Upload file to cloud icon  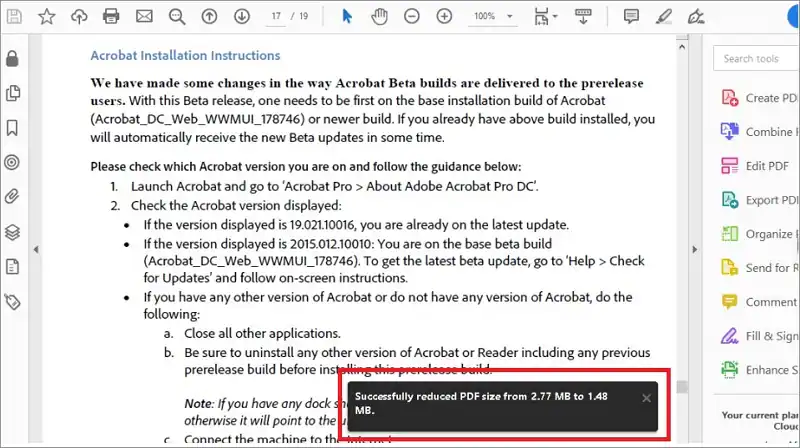click(x=79, y=16)
